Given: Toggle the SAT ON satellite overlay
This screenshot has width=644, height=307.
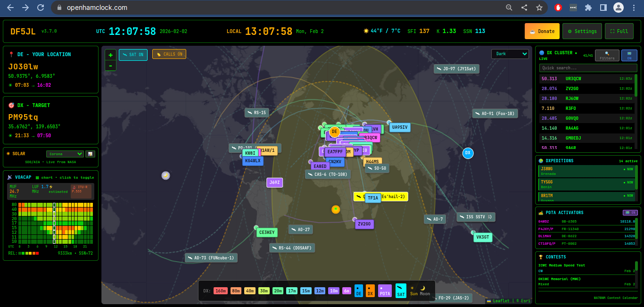Looking at the screenshot, I should 133,55.
